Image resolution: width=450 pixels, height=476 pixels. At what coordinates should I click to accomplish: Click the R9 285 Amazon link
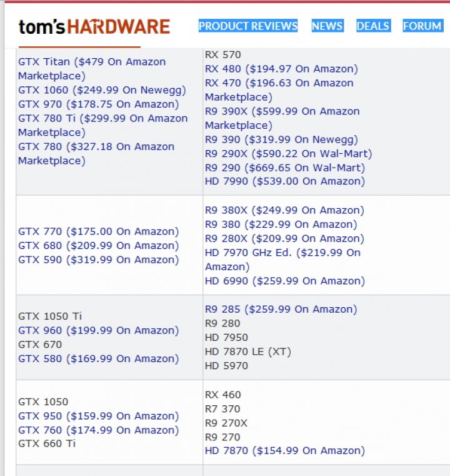(281, 310)
